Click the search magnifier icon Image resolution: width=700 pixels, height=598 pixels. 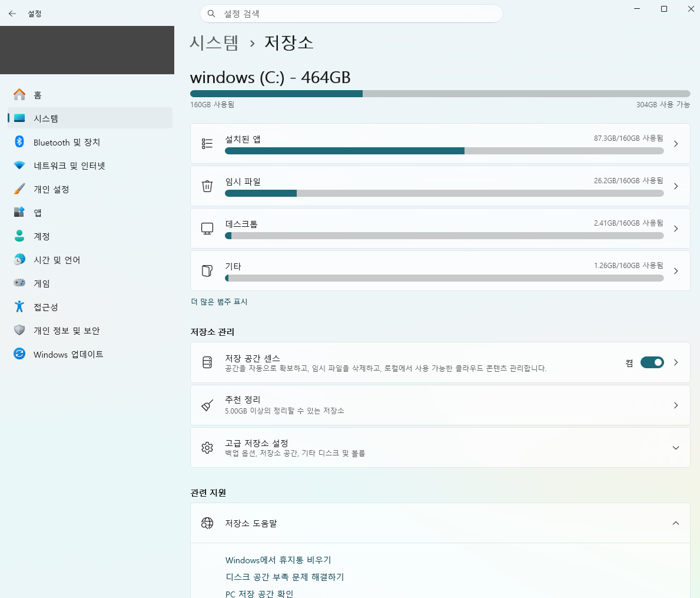(x=211, y=14)
